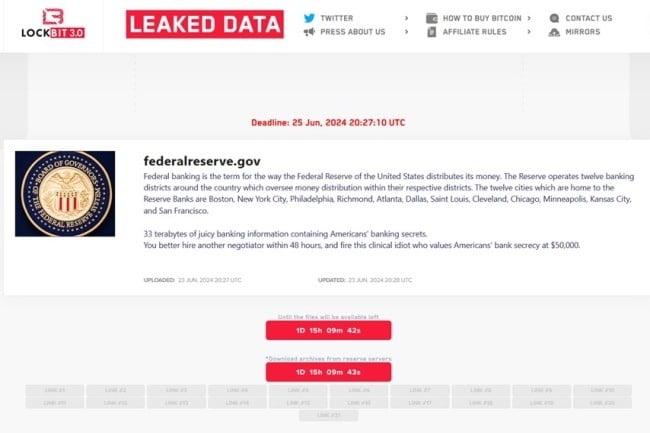Expand the Affiliate Rules chevron
Screen dimensions: 650x433
(x=529, y=32)
